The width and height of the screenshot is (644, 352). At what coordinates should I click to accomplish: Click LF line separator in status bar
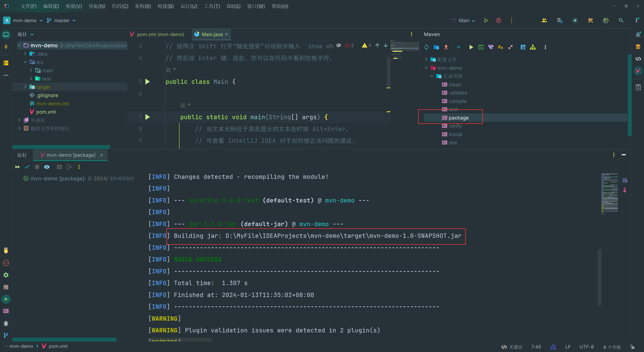tap(568, 347)
